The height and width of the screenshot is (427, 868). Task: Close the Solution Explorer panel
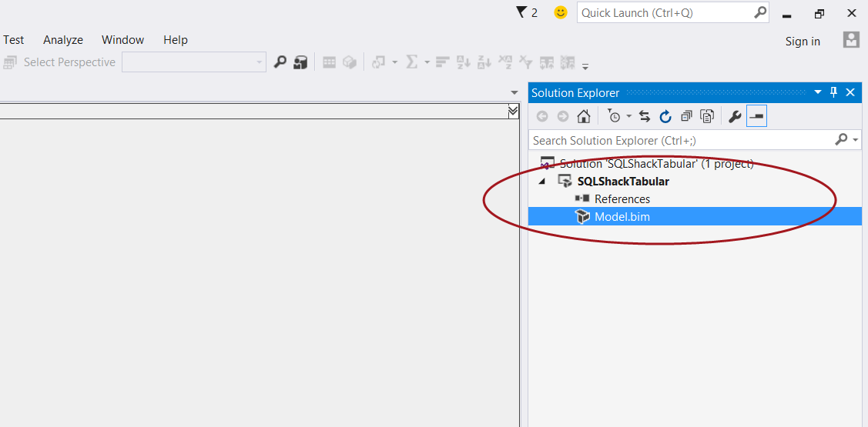click(851, 92)
